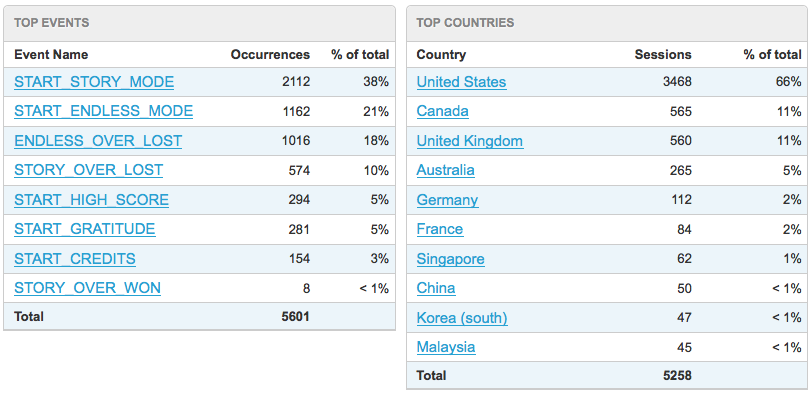The image size is (812, 395).
Task: Open the Singapore country link
Action: pos(451,259)
